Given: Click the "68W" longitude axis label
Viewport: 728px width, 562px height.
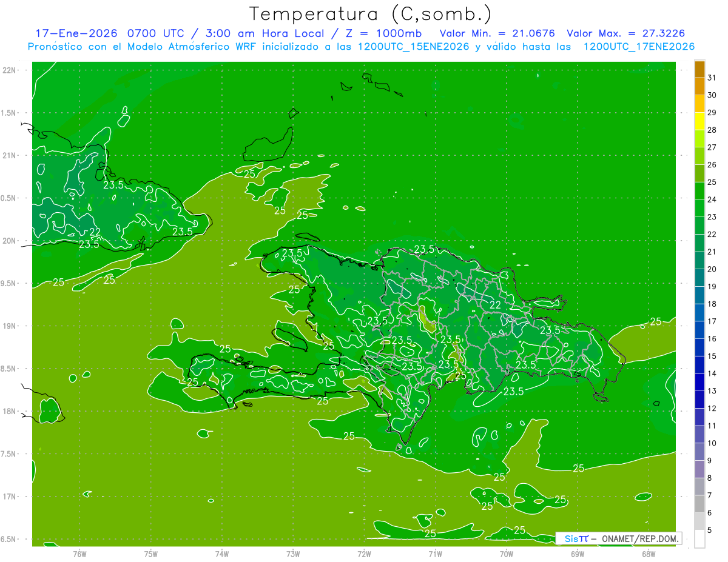Looking at the screenshot, I should pos(649,554).
